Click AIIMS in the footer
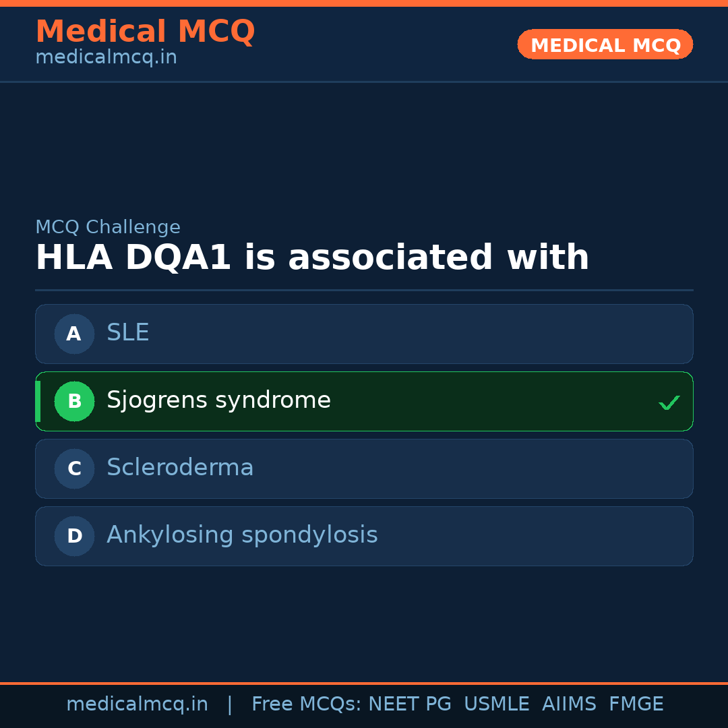Image resolution: width=728 pixels, height=728 pixels. 569,704
